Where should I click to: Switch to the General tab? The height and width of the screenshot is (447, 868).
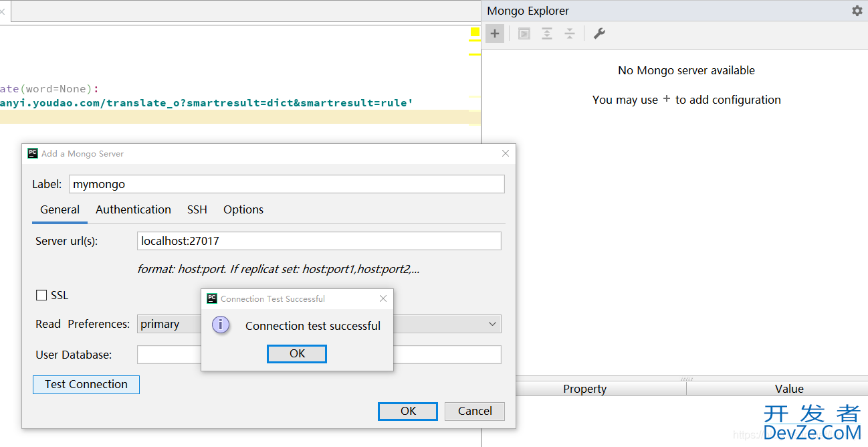point(60,209)
